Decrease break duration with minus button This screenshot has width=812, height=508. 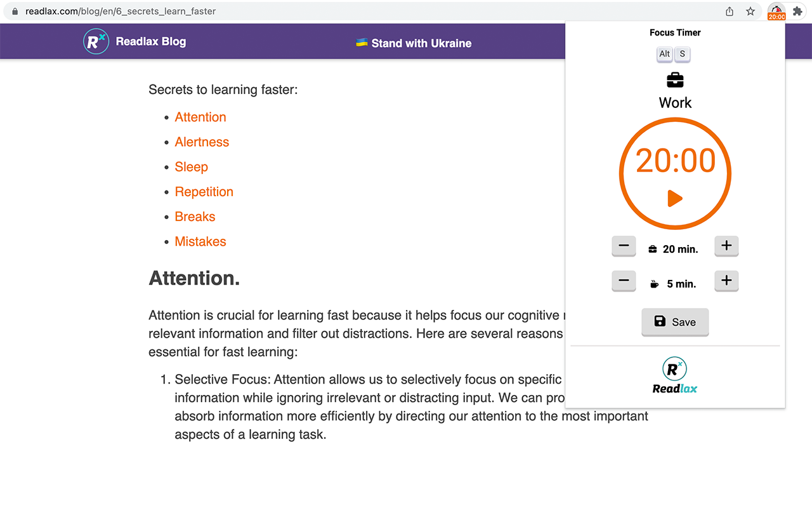[x=624, y=281]
